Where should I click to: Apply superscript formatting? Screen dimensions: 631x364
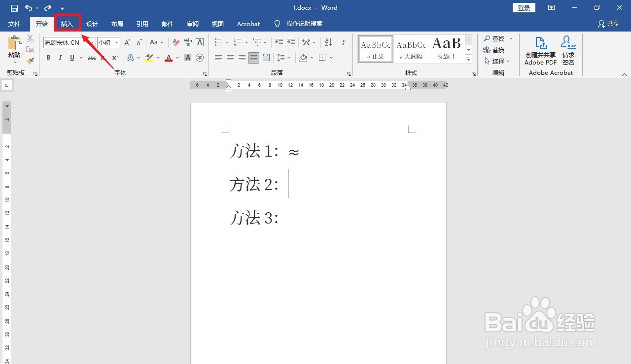point(115,58)
